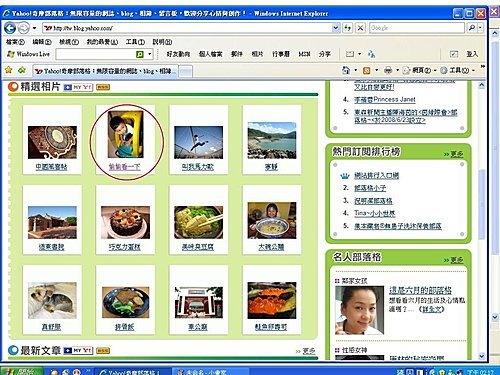Click into the Google search box
500x375 pixels.
(x=417, y=28)
